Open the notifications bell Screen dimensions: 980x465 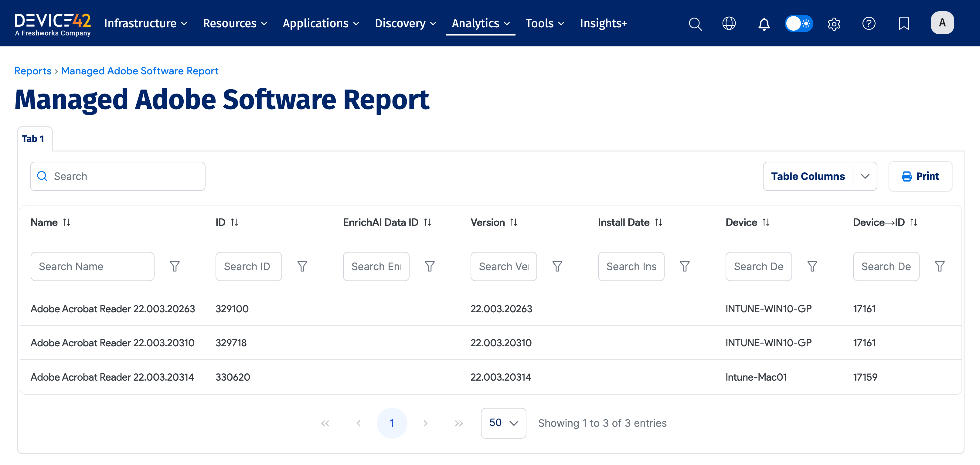pos(764,24)
